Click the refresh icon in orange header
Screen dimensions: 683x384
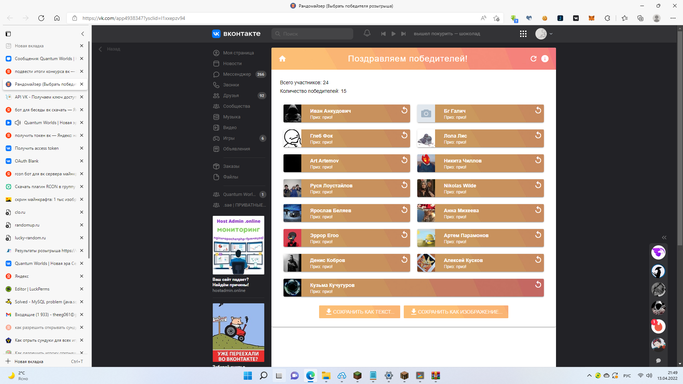533,59
